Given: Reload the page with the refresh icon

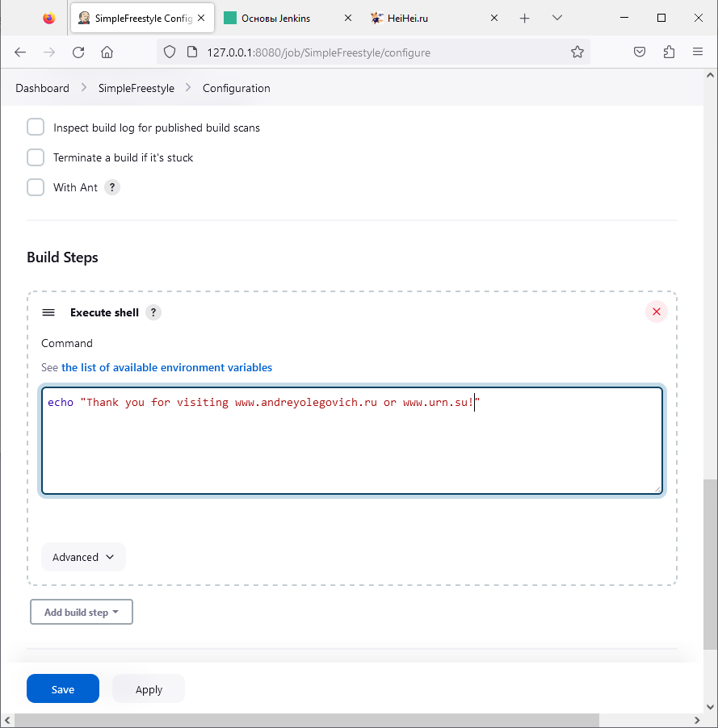Looking at the screenshot, I should [x=78, y=52].
